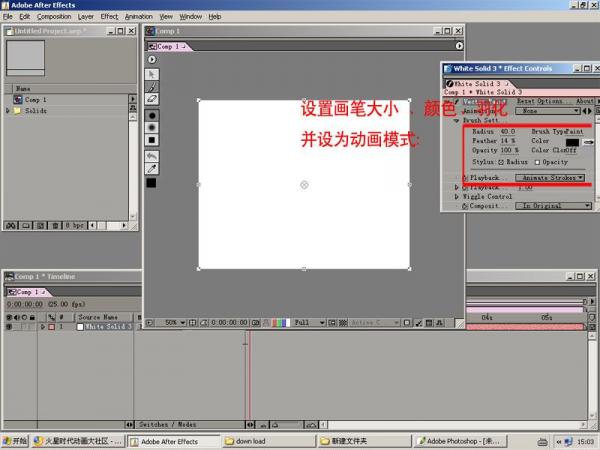Click the binoculars find icon in Project window
Viewport: 600px width, 450px height.
[11, 225]
